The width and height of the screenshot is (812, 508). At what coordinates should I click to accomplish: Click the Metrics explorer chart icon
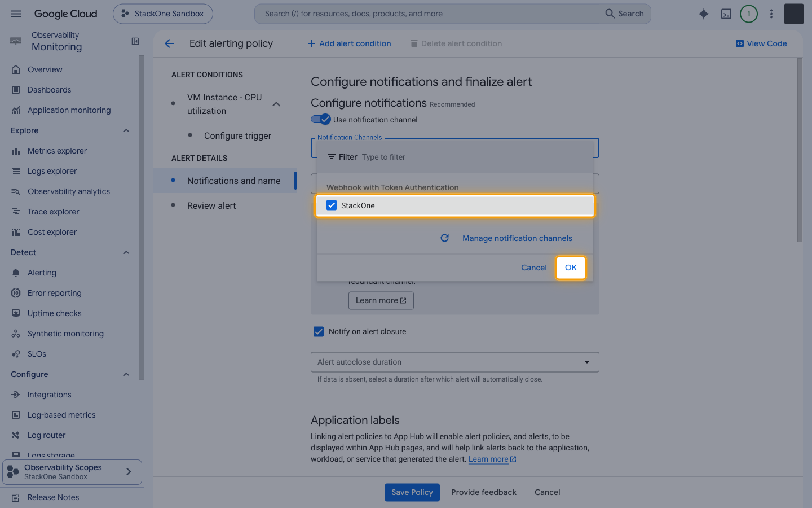[16, 151]
